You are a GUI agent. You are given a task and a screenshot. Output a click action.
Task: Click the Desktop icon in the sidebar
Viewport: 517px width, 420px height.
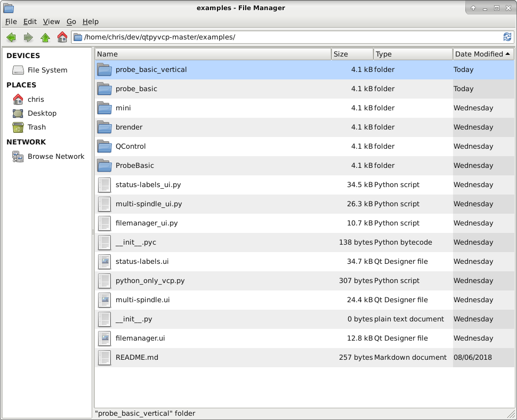(18, 114)
